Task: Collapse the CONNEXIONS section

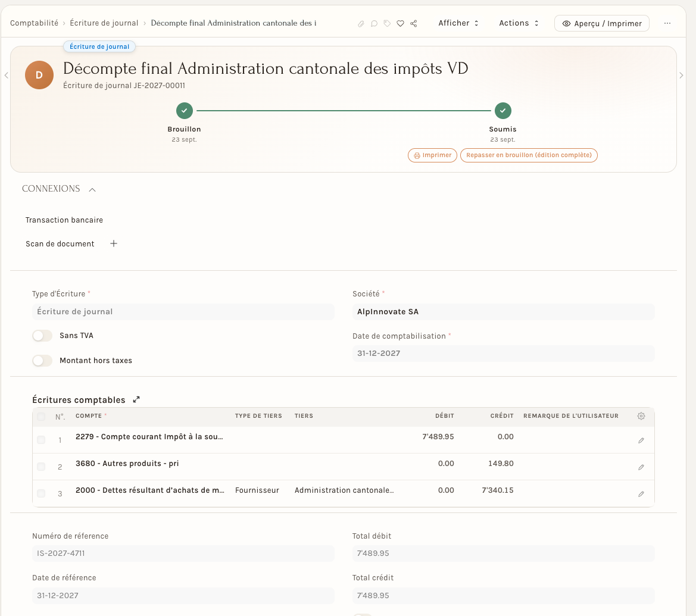Action: 92,189
